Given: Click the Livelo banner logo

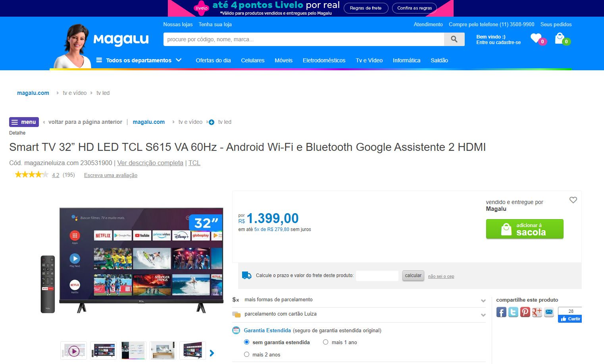Looking at the screenshot, I should point(201,8).
